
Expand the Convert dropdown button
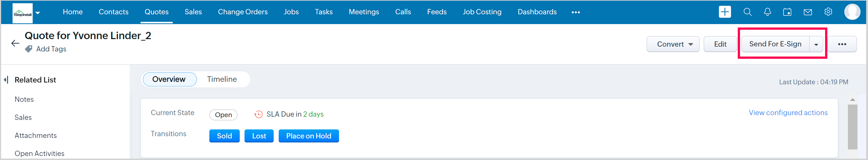pyautogui.click(x=672, y=44)
